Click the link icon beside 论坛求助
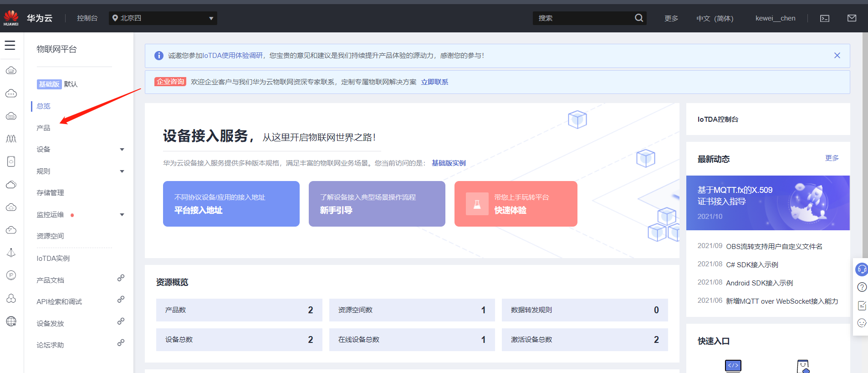The width and height of the screenshot is (868, 373). (x=121, y=342)
